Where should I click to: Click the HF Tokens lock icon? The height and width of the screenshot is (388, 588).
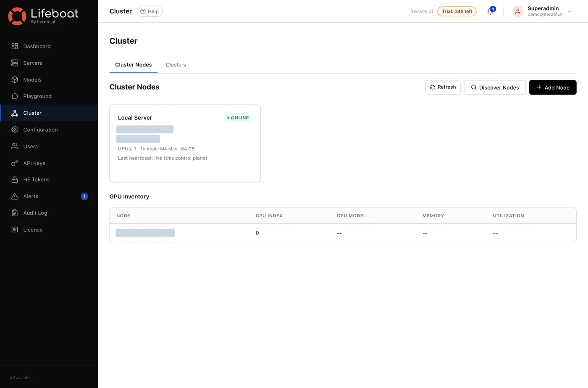15,179
